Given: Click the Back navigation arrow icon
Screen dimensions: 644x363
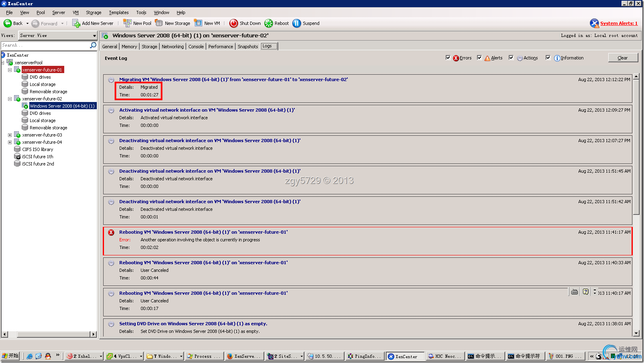Looking at the screenshot, I should 8,23.
